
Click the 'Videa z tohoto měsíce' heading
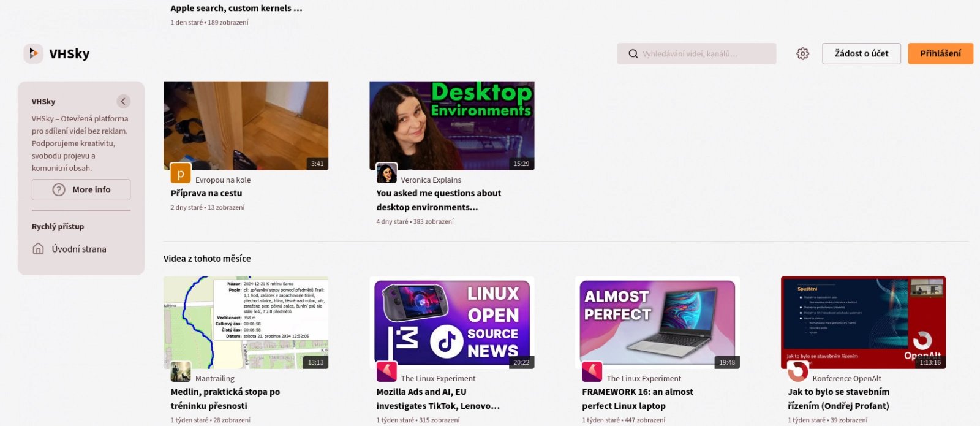pos(207,259)
